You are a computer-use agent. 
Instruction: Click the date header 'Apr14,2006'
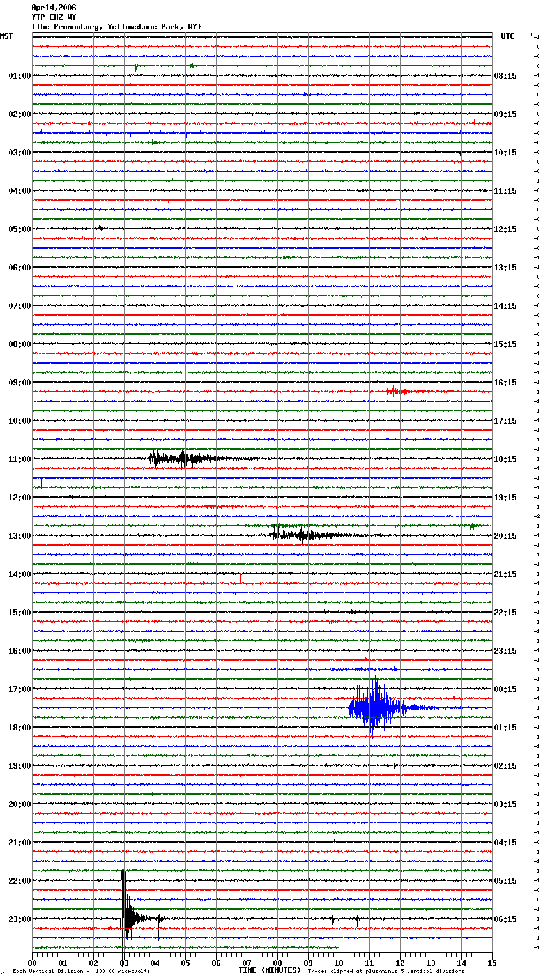[x=54, y=8]
